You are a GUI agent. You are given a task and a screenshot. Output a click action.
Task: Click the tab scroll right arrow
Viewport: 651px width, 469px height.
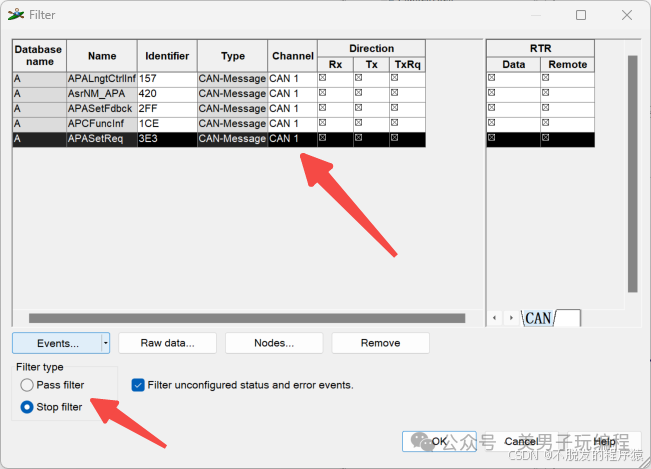pos(511,318)
